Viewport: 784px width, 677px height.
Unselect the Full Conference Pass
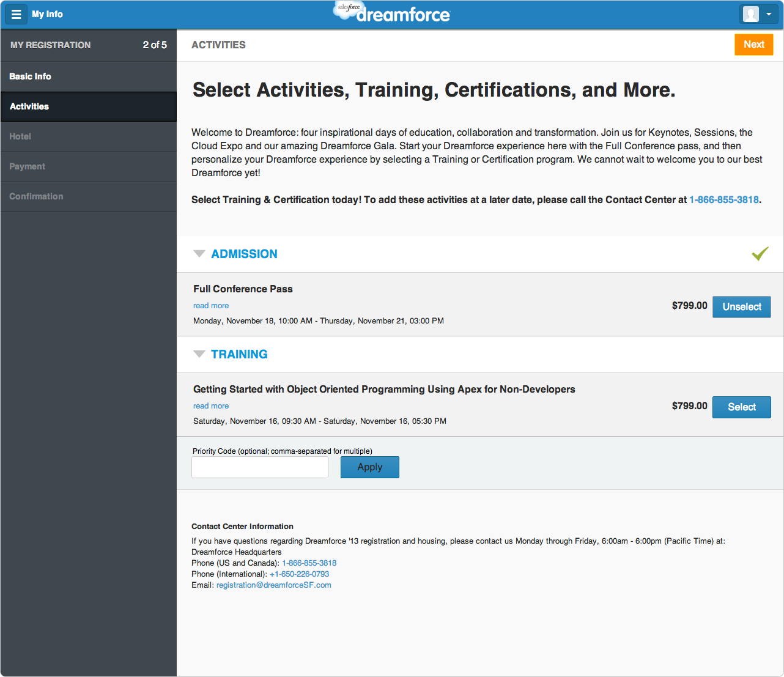click(742, 307)
